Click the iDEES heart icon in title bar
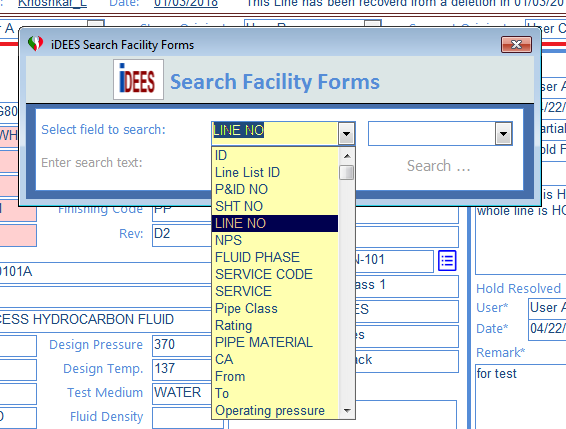566x429 pixels. 35,44
